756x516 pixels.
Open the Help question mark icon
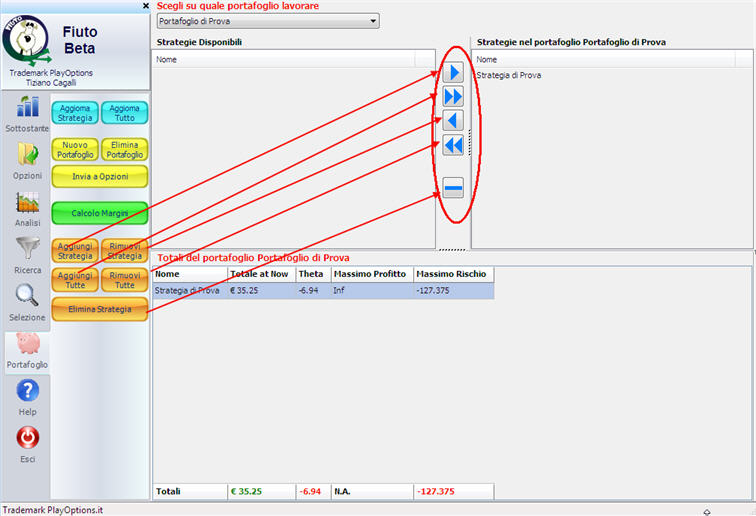27,397
